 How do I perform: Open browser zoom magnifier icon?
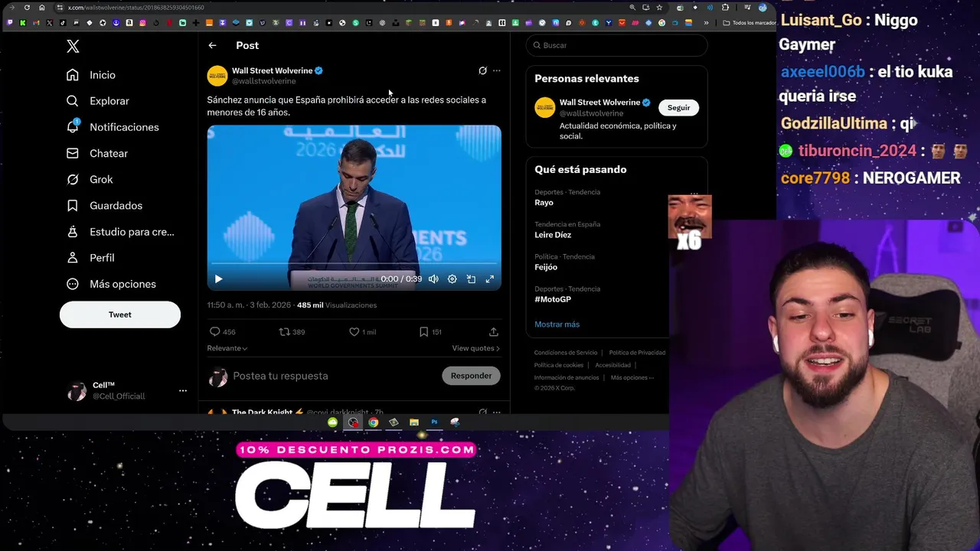632,8
